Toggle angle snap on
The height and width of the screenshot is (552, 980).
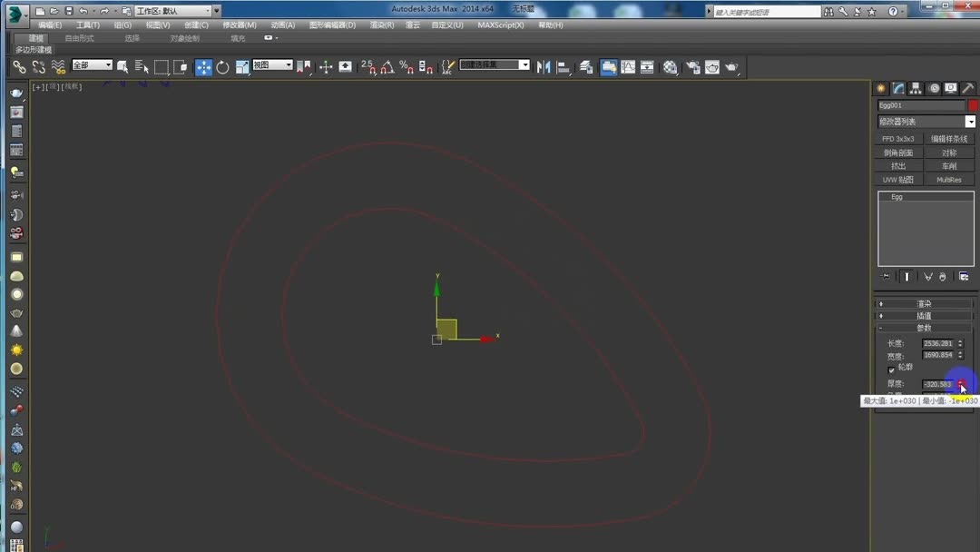(x=388, y=66)
